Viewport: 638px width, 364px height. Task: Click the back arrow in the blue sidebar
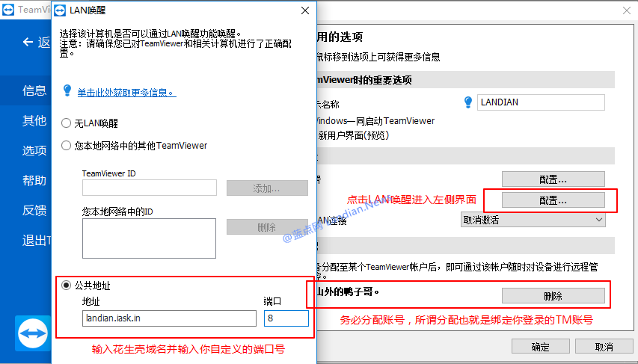coord(28,43)
